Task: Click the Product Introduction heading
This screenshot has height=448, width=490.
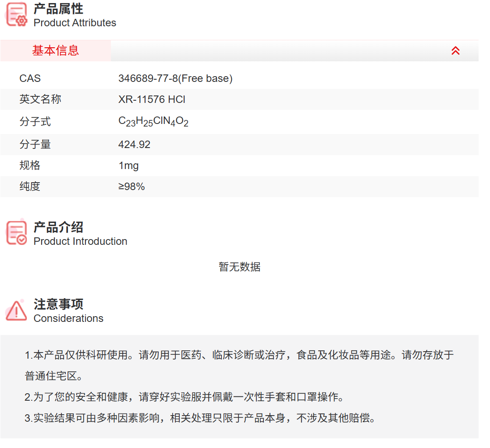Action: (x=80, y=241)
